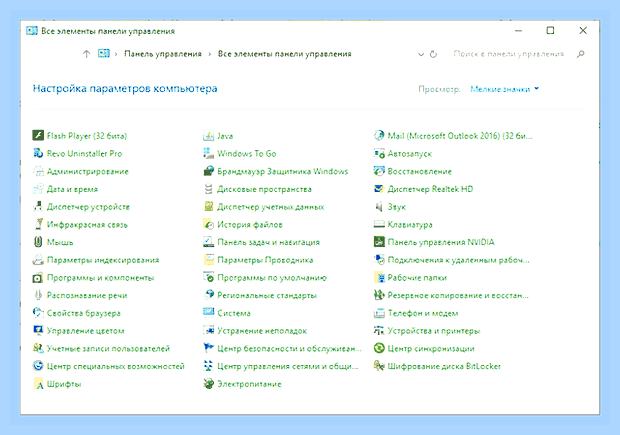Open the Электропитание icon

tap(208, 384)
